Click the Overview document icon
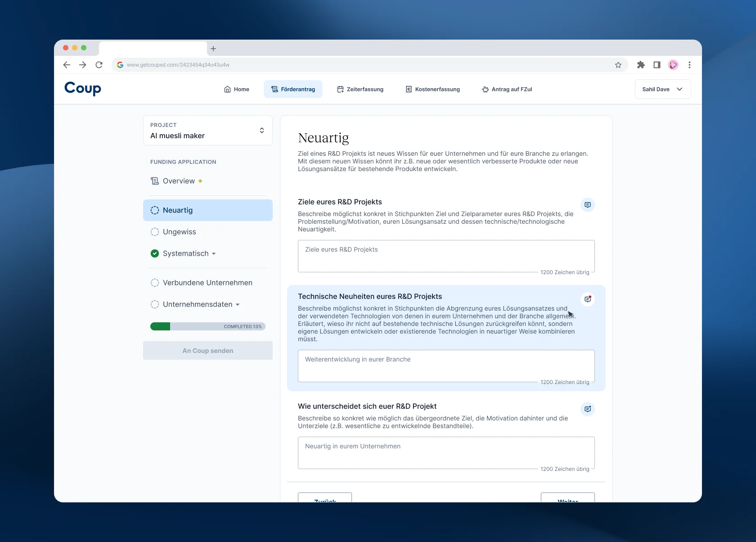Screen dimensions: 756x542 (155, 181)
